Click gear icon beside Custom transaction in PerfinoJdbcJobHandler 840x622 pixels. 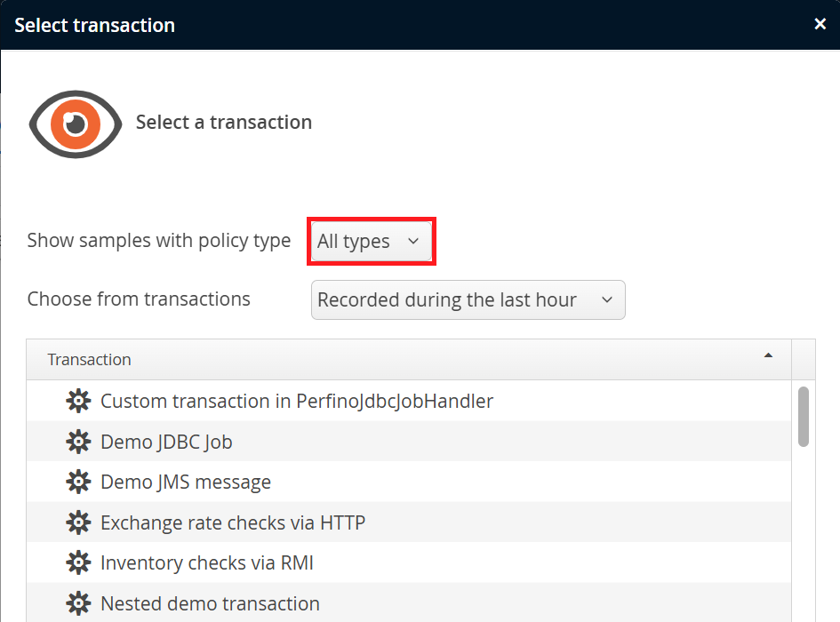(78, 401)
